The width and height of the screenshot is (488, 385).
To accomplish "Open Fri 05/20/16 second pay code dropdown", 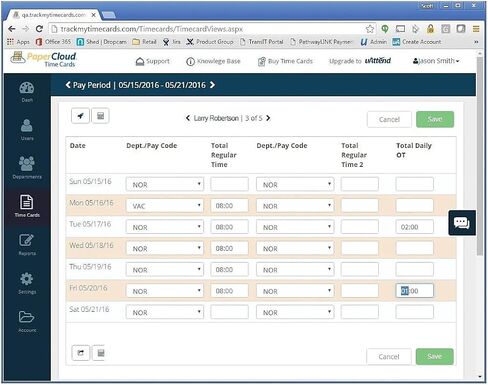I will (x=295, y=291).
